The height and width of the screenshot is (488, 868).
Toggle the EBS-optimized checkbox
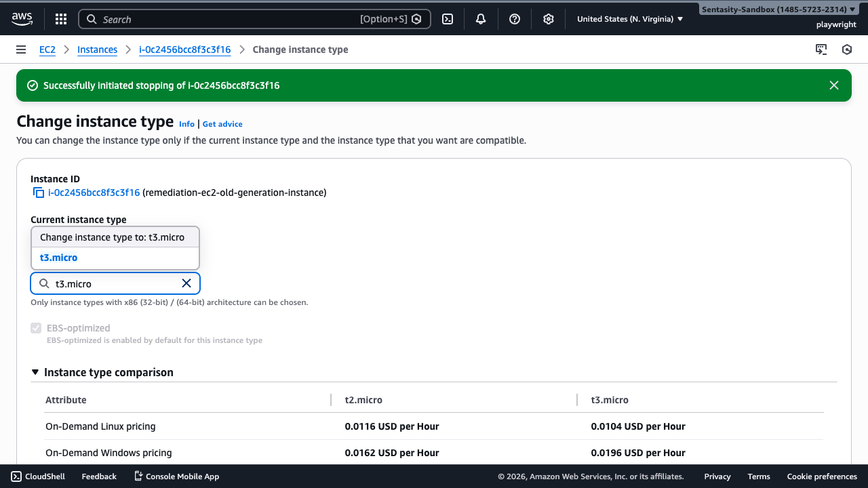click(36, 328)
